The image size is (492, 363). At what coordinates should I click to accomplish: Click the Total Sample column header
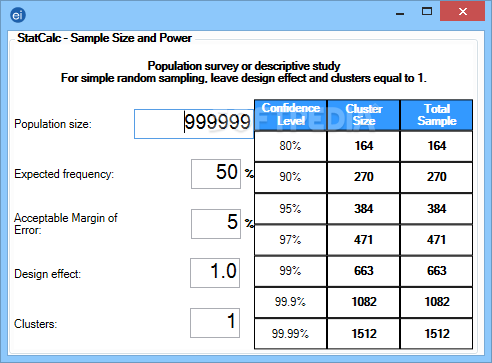[x=437, y=115]
